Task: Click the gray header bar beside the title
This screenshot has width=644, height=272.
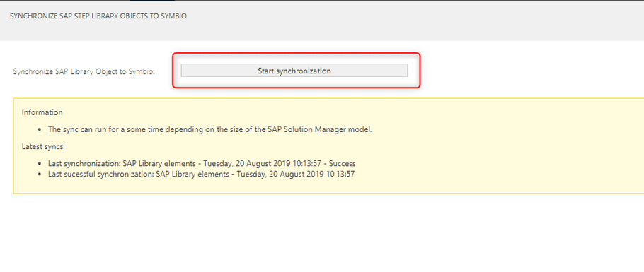Action: pos(410,20)
